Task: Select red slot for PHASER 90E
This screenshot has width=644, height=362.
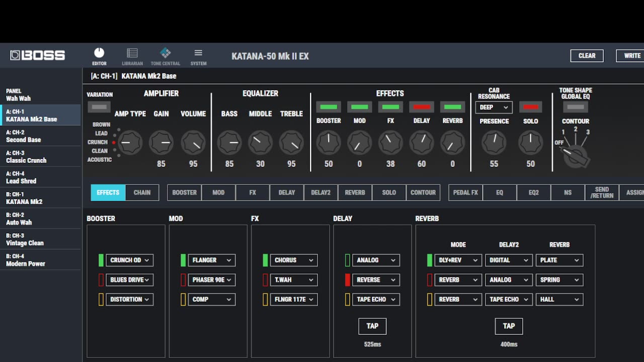Action: click(183, 280)
